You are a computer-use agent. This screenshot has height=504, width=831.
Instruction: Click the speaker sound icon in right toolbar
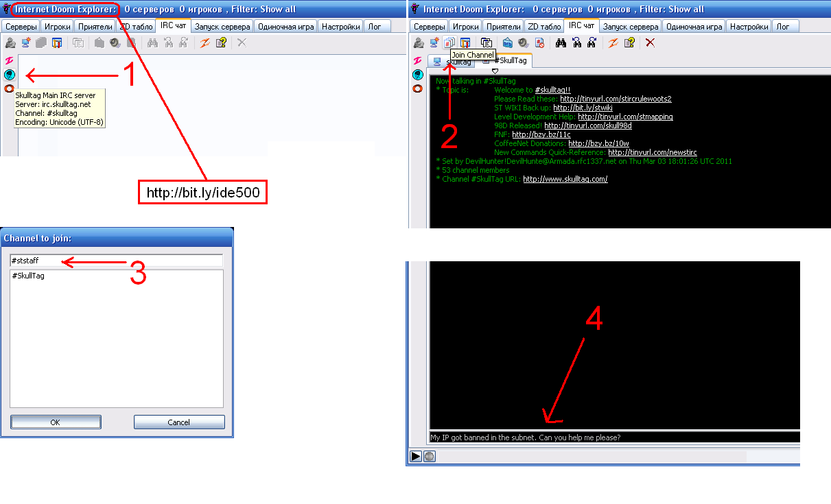click(524, 43)
